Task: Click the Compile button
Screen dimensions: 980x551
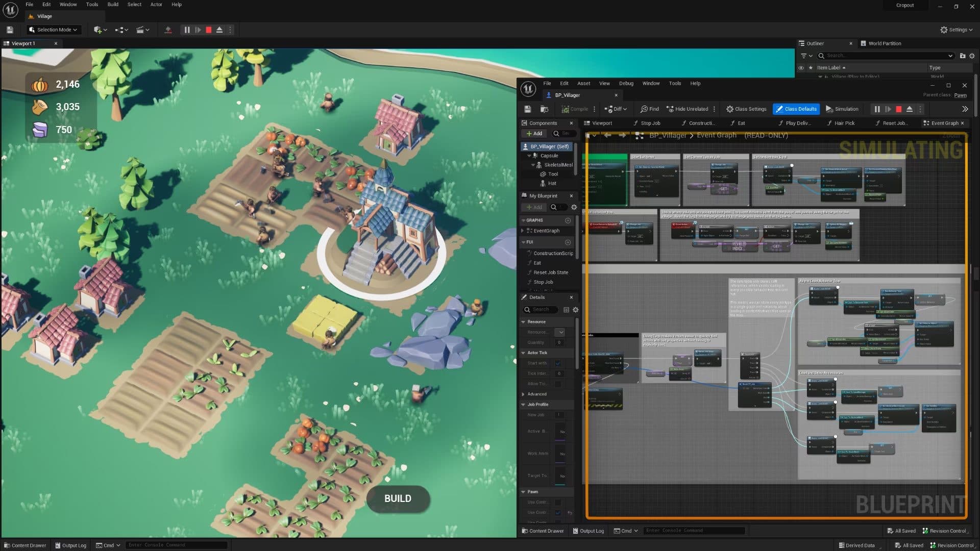Action: click(575, 109)
